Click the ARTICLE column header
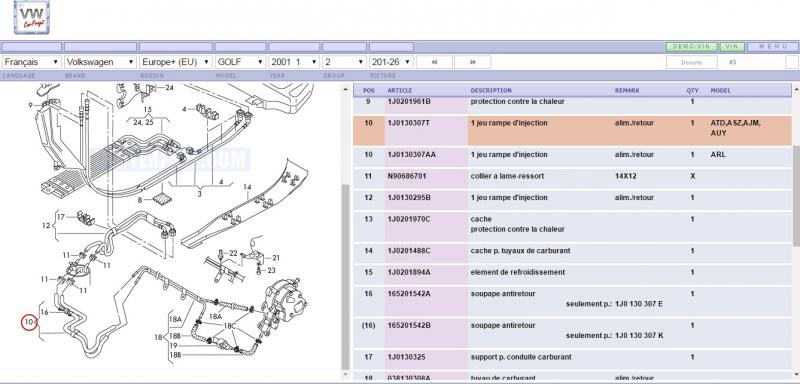This screenshot has height=384, width=800. point(399,90)
